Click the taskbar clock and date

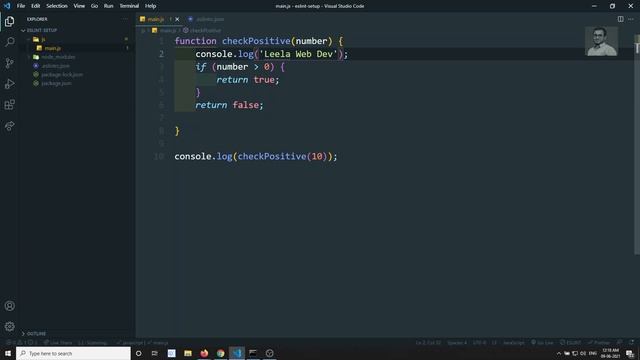[611, 353]
